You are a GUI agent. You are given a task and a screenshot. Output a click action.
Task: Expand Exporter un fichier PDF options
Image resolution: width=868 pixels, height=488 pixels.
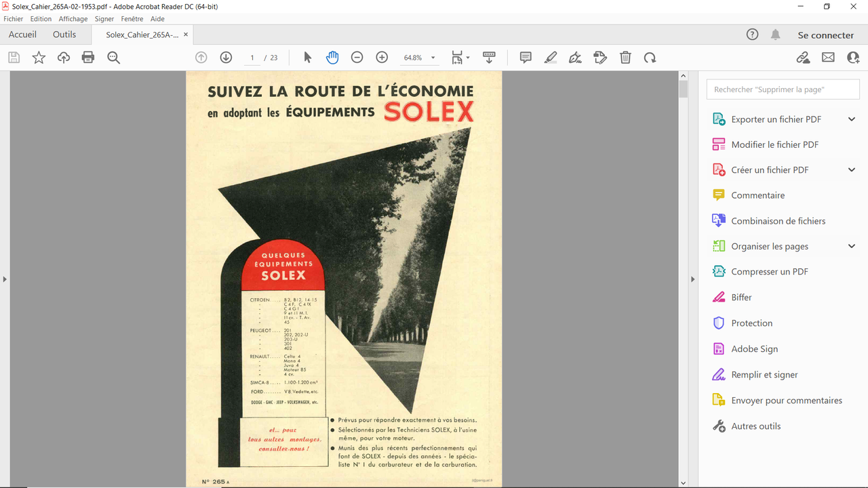(852, 119)
